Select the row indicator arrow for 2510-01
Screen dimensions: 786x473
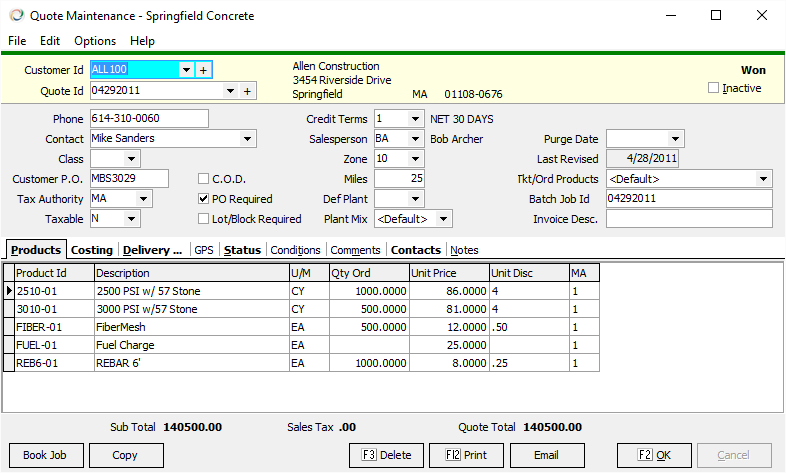tap(9, 291)
